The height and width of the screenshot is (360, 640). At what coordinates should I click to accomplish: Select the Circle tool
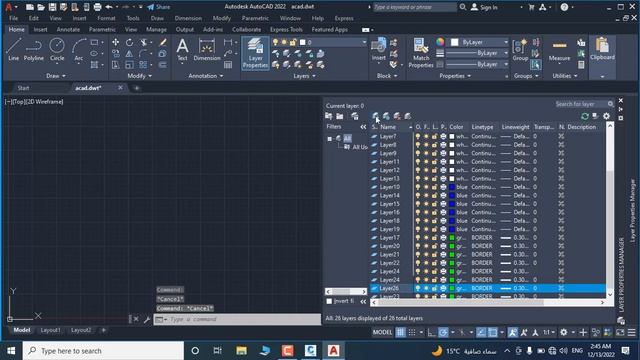point(57,49)
